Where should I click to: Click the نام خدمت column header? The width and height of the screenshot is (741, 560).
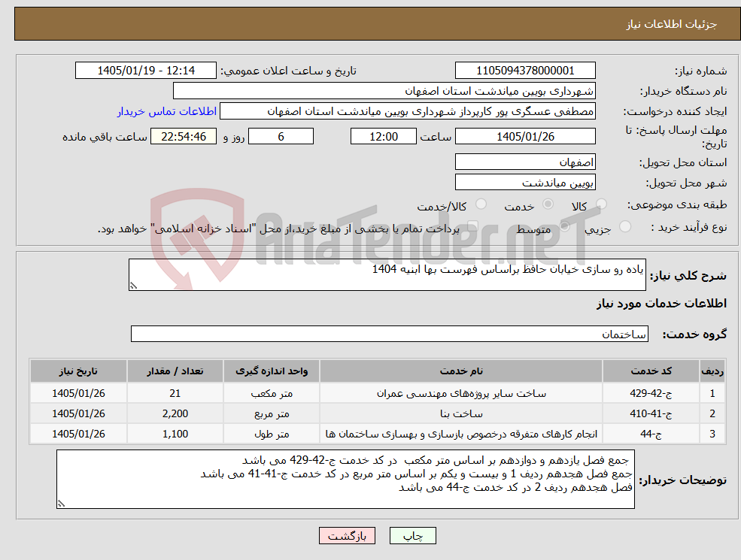(460, 371)
